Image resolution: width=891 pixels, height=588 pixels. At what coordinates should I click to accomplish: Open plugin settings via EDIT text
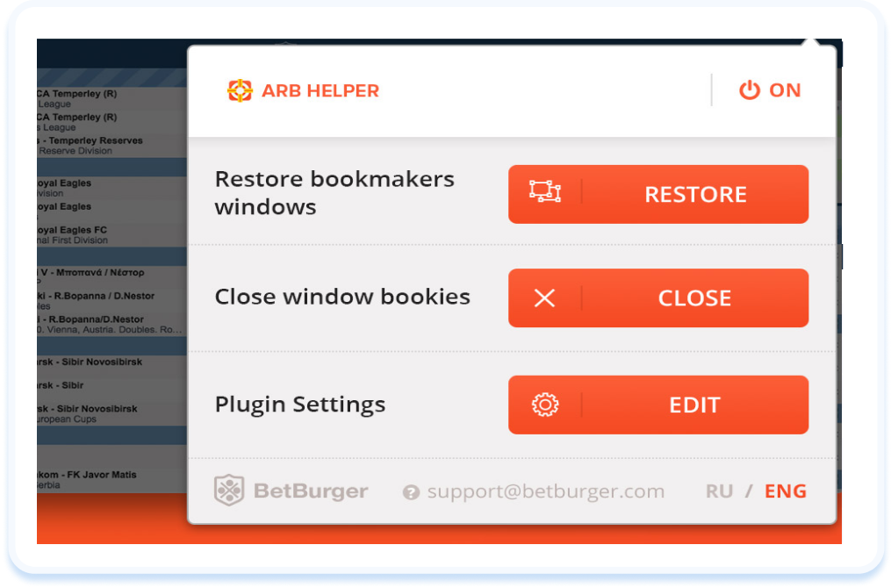[694, 405]
